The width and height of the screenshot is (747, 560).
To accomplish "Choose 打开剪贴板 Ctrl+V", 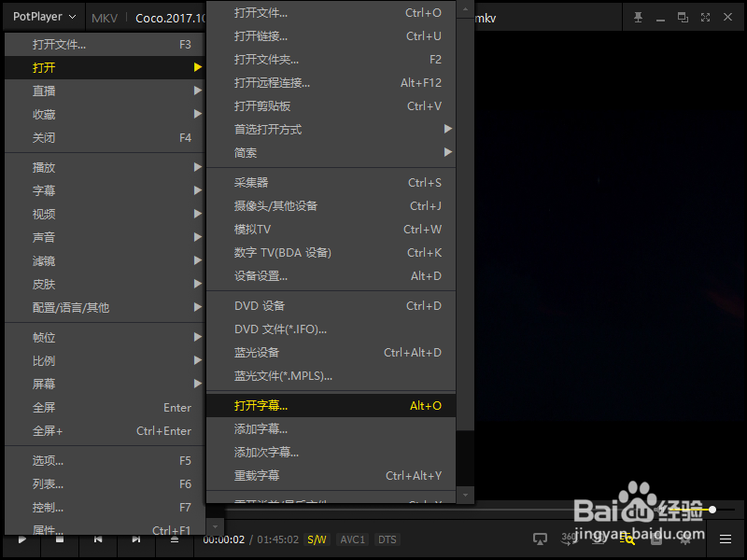I will click(x=331, y=105).
